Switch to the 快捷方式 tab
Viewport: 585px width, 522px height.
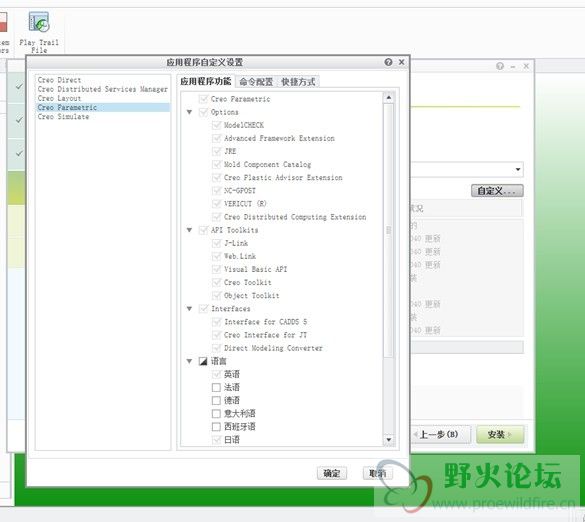pyautogui.click(x=298, y=82)
